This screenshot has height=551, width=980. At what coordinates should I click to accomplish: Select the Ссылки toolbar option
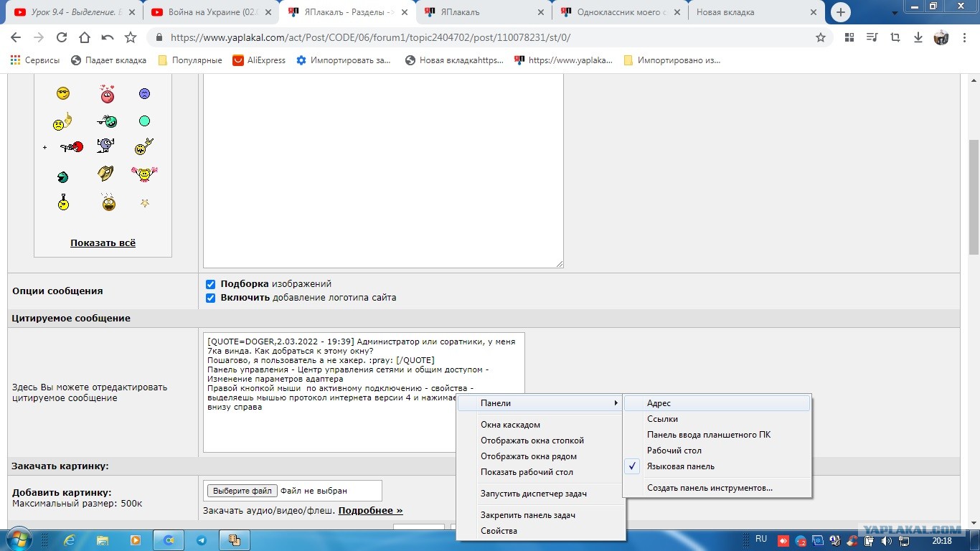tap(717, 419)
